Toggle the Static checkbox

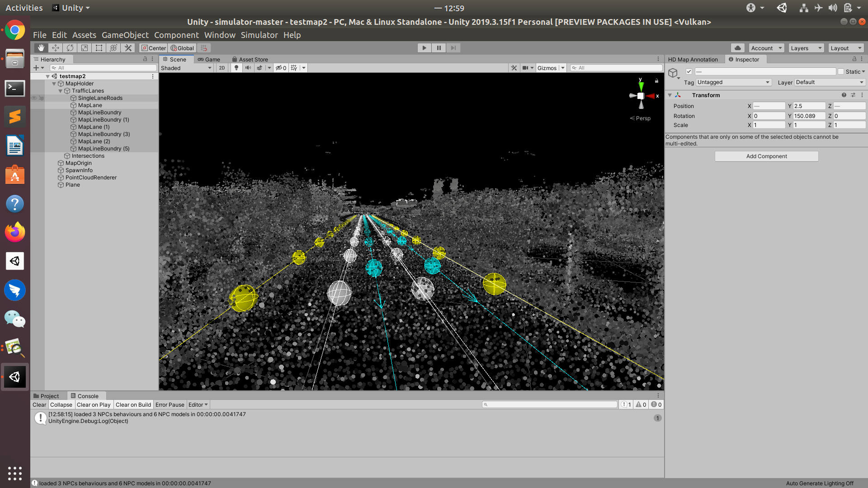(841, 71)
